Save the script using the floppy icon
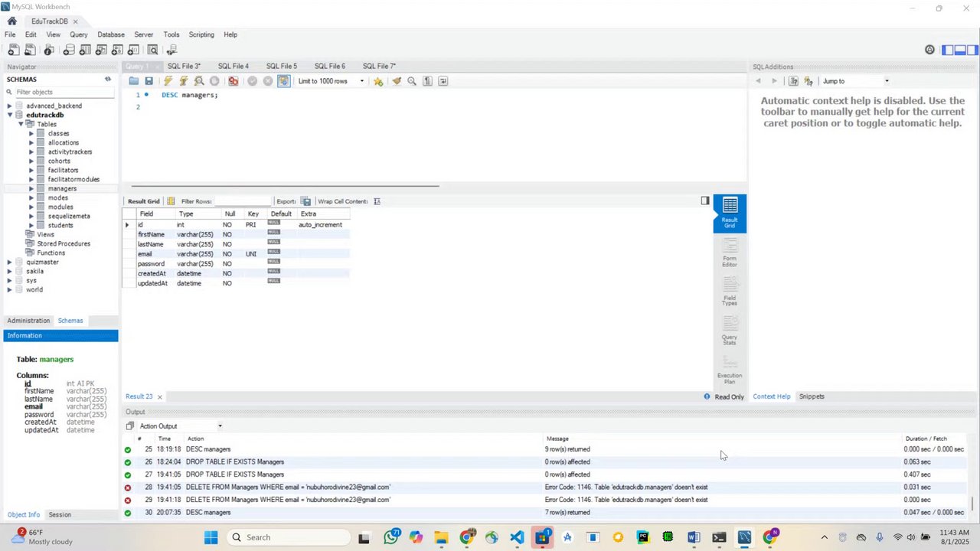The height and width of the screenshot is (551, 980). coord(149,81)
